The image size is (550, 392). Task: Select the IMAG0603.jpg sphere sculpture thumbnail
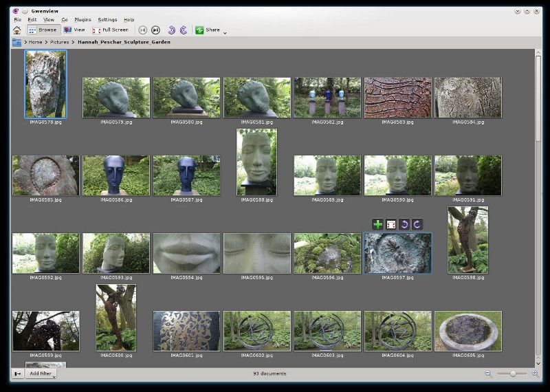click(x=327, y=331)
